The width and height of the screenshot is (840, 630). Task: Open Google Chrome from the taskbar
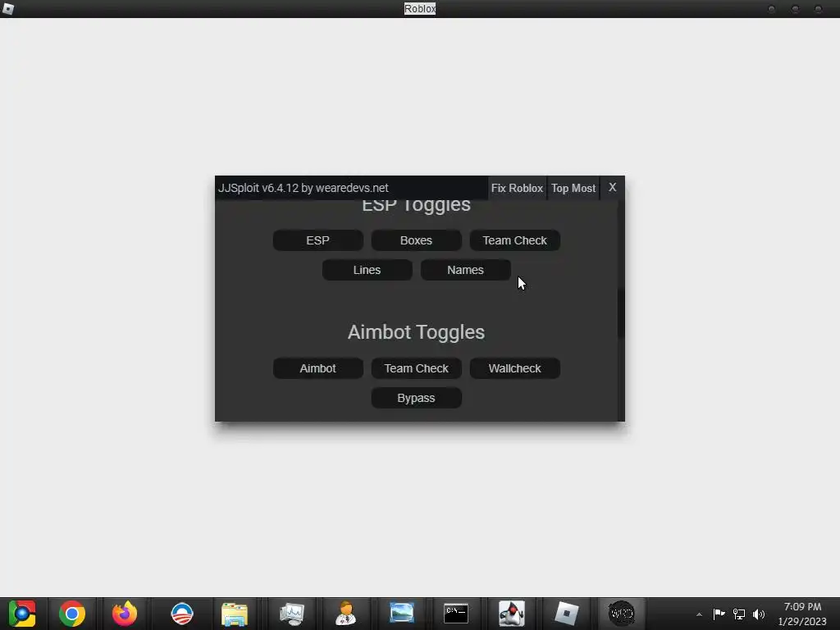(x=72, y=614)
